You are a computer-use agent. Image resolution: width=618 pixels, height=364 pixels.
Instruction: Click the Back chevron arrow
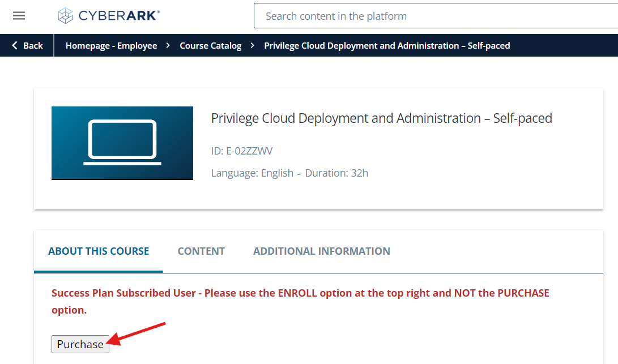pos(15,46)
